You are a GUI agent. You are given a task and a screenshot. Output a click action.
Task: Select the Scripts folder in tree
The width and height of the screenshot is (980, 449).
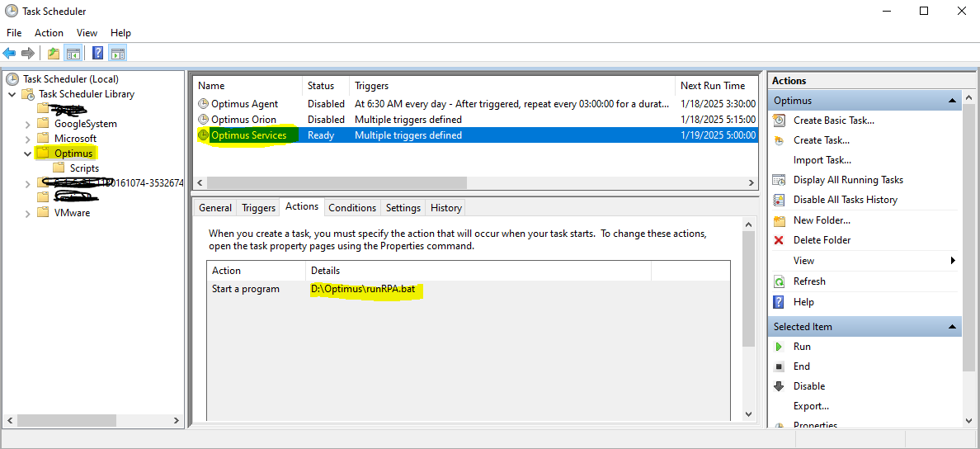(x=84, y=168)
